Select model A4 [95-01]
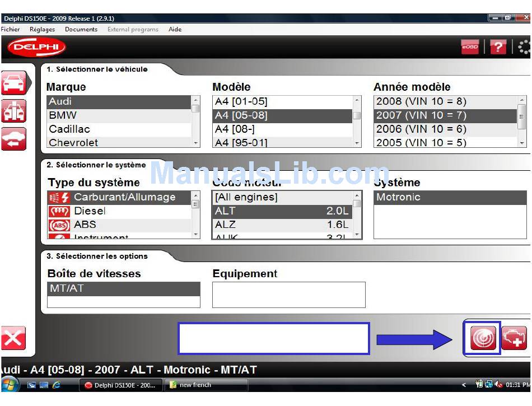Viewport: 532px width, 406px height. click(x=283, y=142)
